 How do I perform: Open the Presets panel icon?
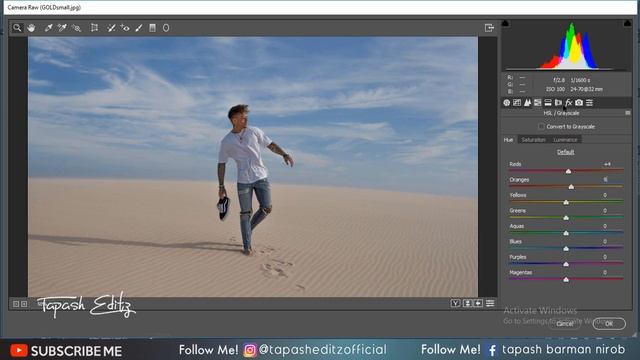589,102
